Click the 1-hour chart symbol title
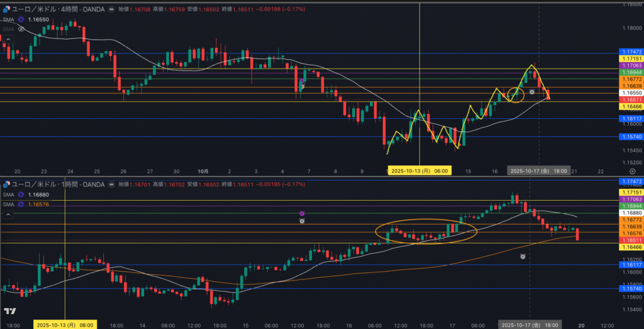Viewport: 644px width, 329px height. click(57, 184)
